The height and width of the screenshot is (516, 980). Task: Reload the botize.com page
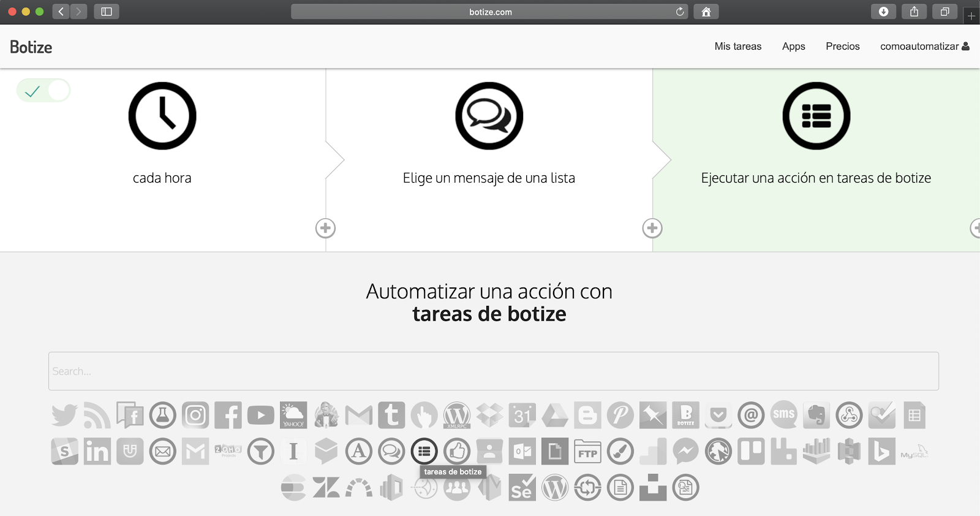tap(680, 12)
